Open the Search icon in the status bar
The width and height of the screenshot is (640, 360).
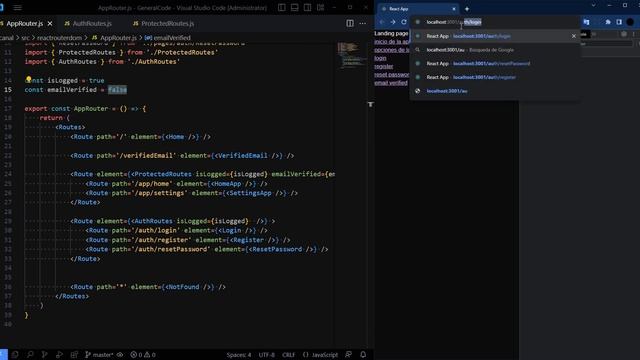click(30, 355)
